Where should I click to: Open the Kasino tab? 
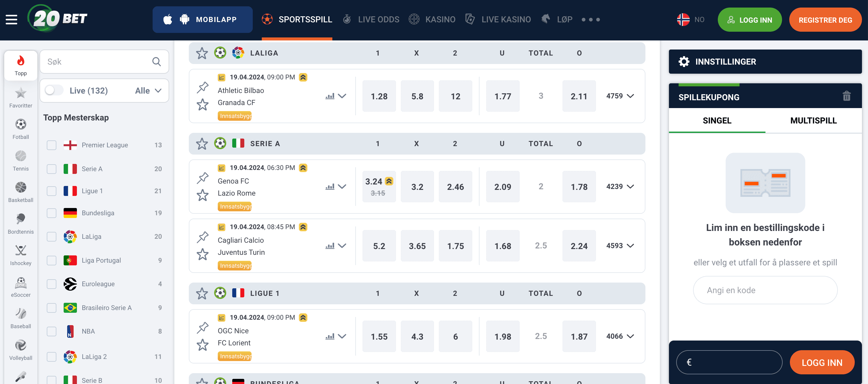click(432, 20)
